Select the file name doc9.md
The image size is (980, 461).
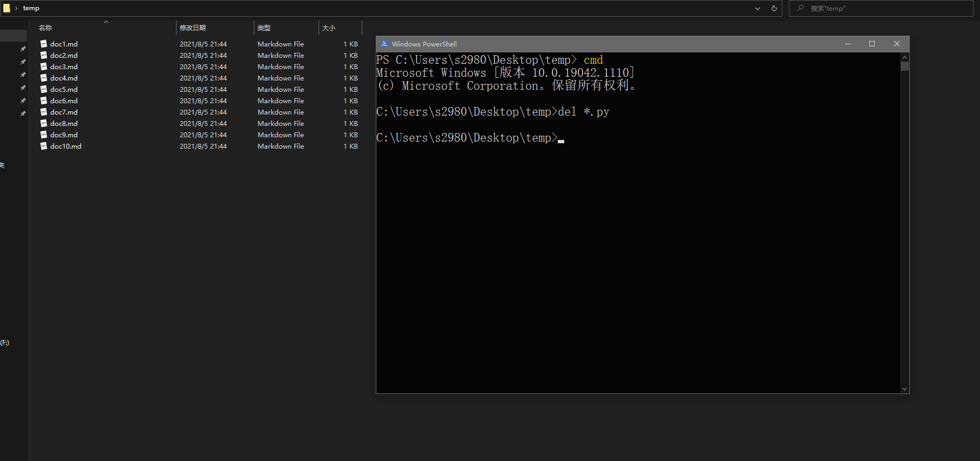pos(64,135)
